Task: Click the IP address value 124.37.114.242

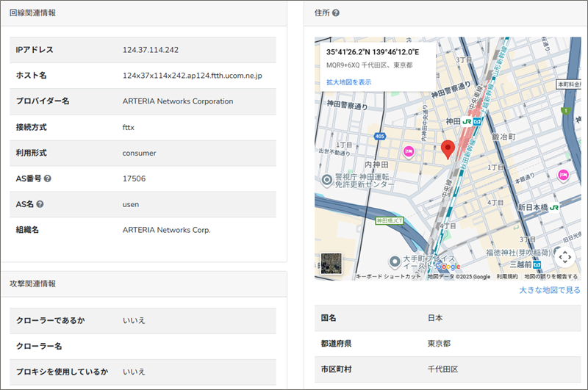Action: click(x=151, y=50)
